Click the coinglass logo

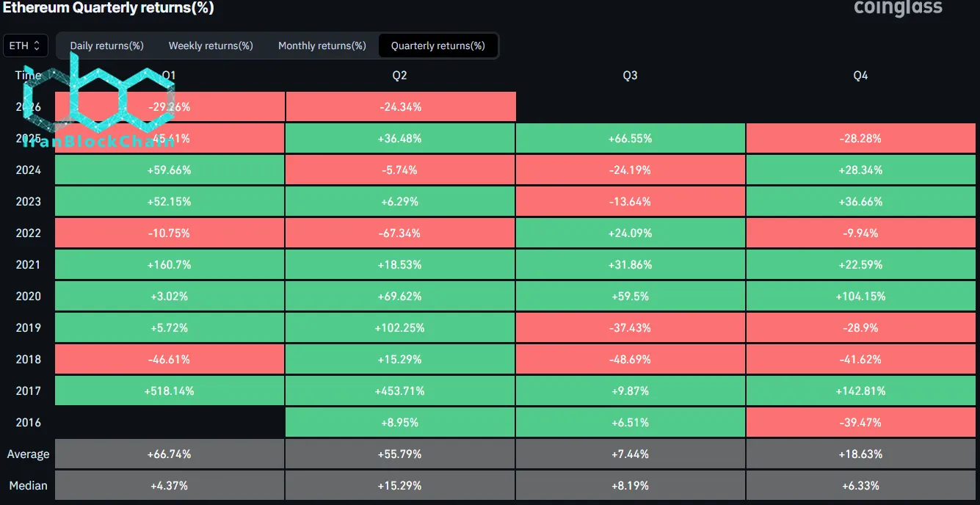pos(898,8)
